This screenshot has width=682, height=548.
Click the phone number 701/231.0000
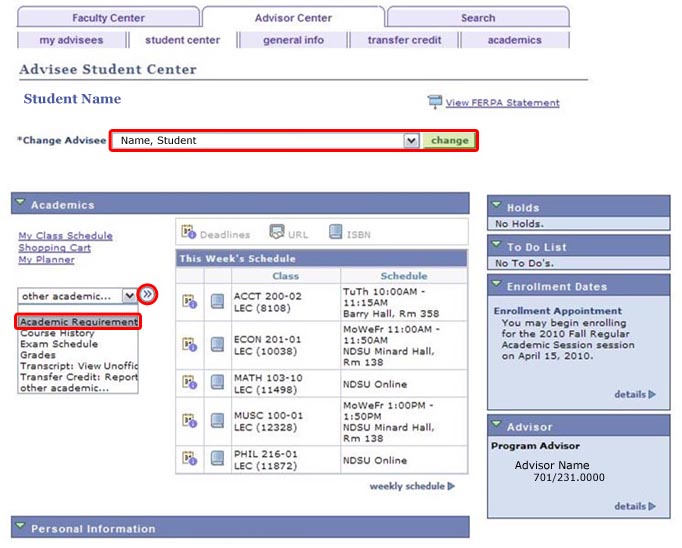coord(569,478)
